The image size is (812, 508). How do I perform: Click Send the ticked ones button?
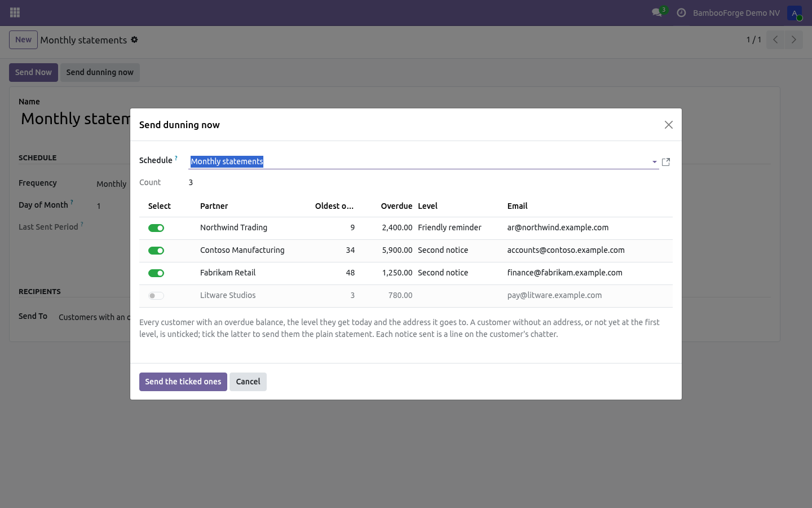click(183, 382)
